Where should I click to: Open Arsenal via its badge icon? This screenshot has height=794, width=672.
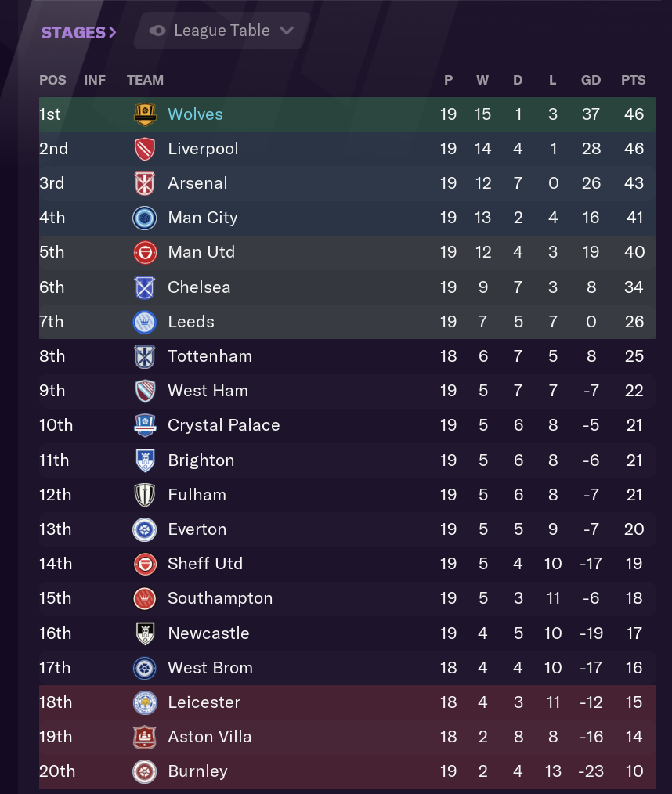[x=145, y=183]
